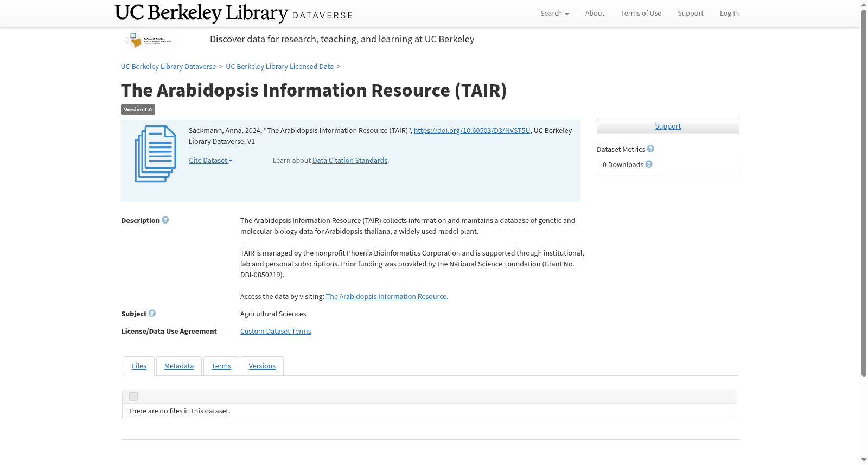Open the Subject help tooltip icon
This screenshot has height=465, width=868.
click(152, 314)
